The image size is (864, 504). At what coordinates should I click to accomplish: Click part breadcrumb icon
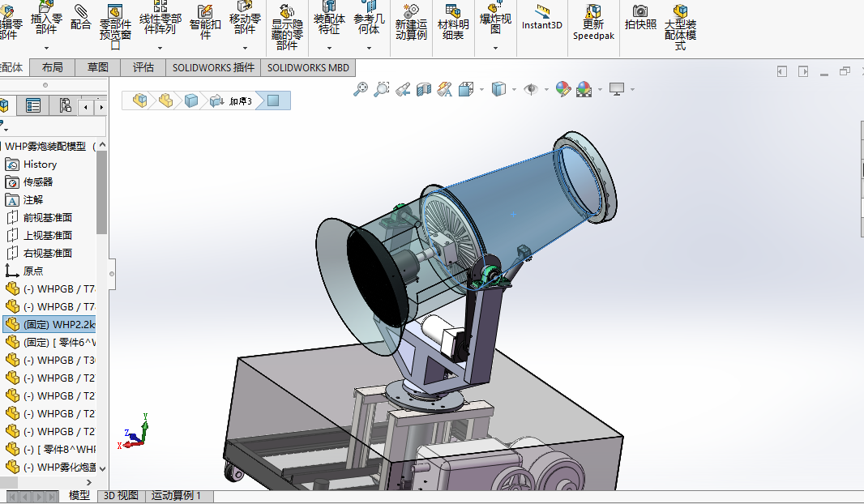[165, 100]
